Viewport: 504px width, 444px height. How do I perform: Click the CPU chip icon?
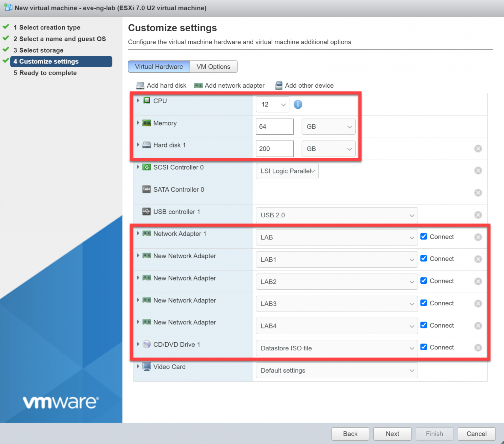[x=147, y=100]
